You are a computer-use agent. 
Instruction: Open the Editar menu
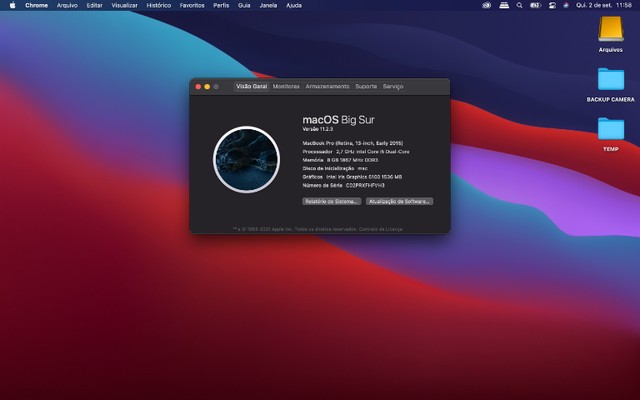(x=94, y=5)
